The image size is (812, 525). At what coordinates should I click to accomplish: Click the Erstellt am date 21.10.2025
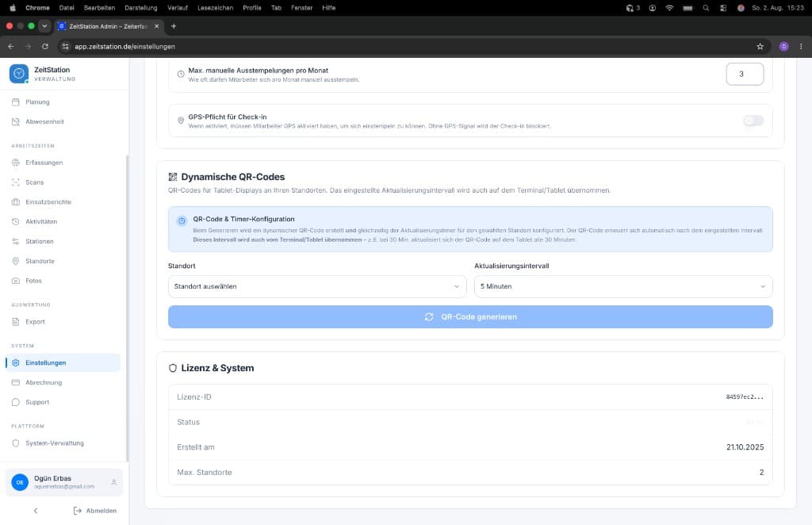click(x=745, y=447)
